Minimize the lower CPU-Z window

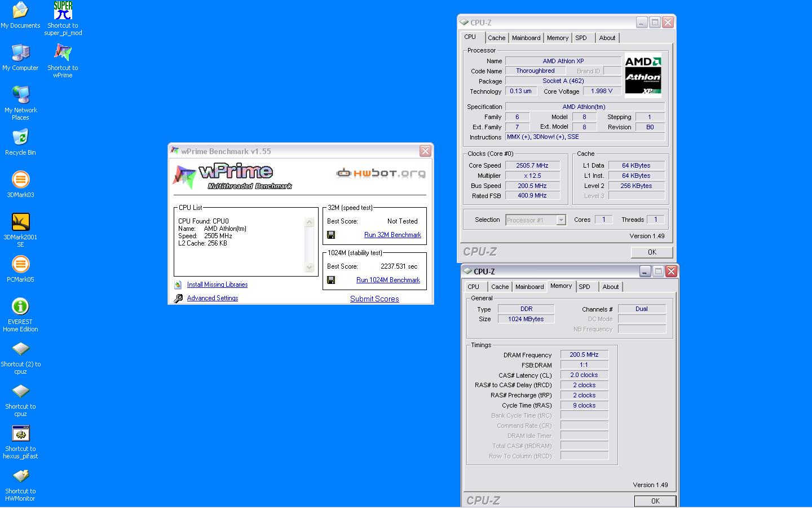pos(645,271)
